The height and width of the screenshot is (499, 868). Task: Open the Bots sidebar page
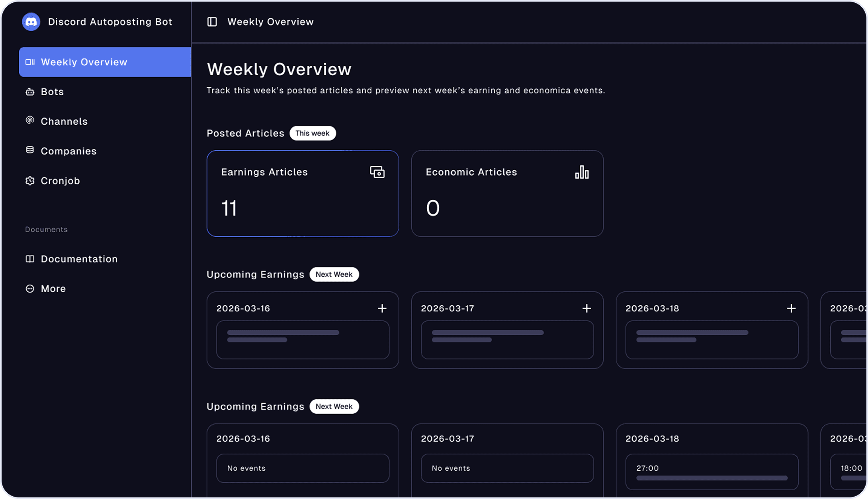pyautogui.click(x=52, y=92)
